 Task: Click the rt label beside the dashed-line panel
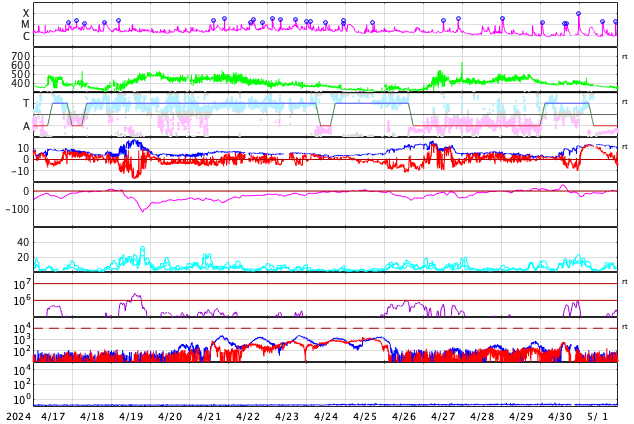[625, 326]
